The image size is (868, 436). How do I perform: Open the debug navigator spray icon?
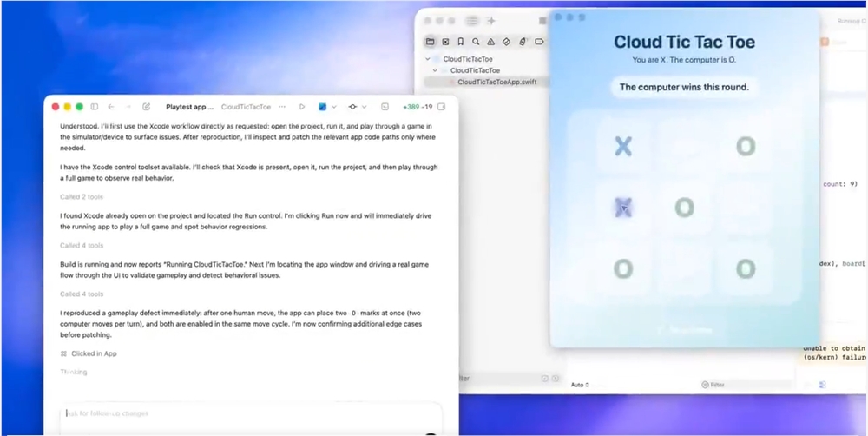coord(522,41)
